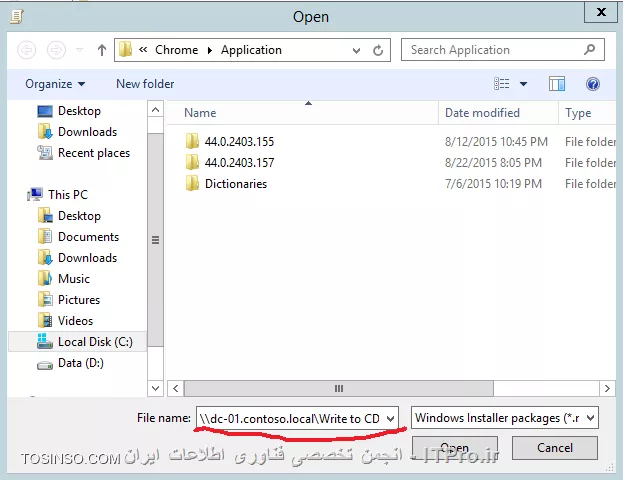Go forward with the right arrow button
Viewport: 623px width, 480px height.
tap(56, 50)
